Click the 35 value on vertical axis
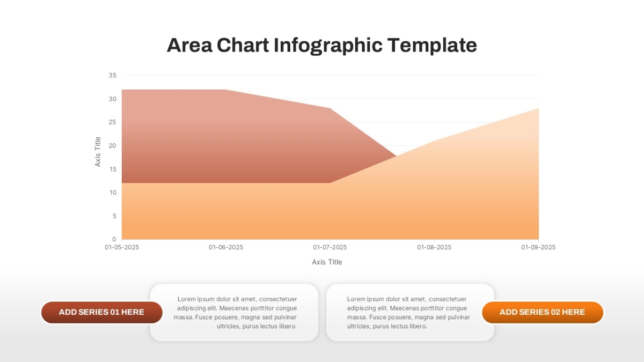This screenshot has height=362, width=644. 112,76
